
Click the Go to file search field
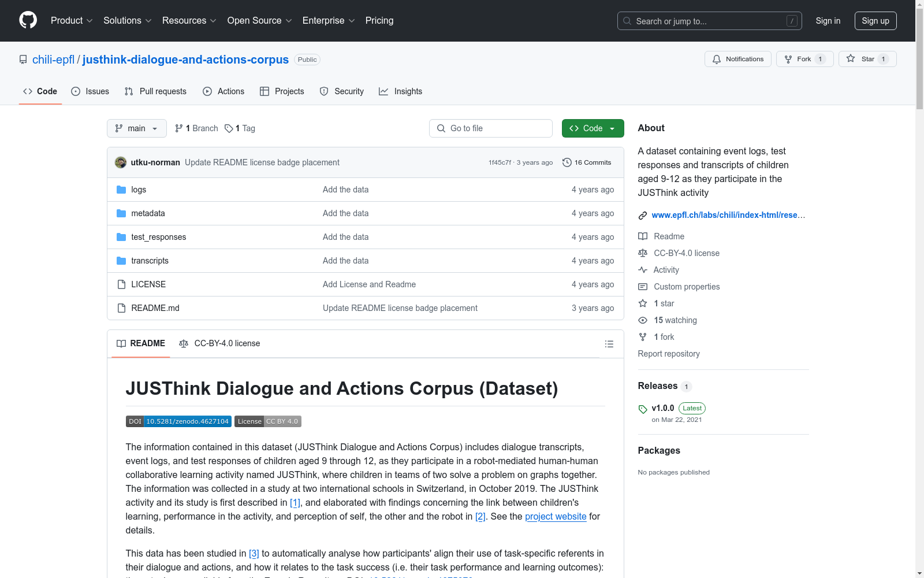(491, 128)
